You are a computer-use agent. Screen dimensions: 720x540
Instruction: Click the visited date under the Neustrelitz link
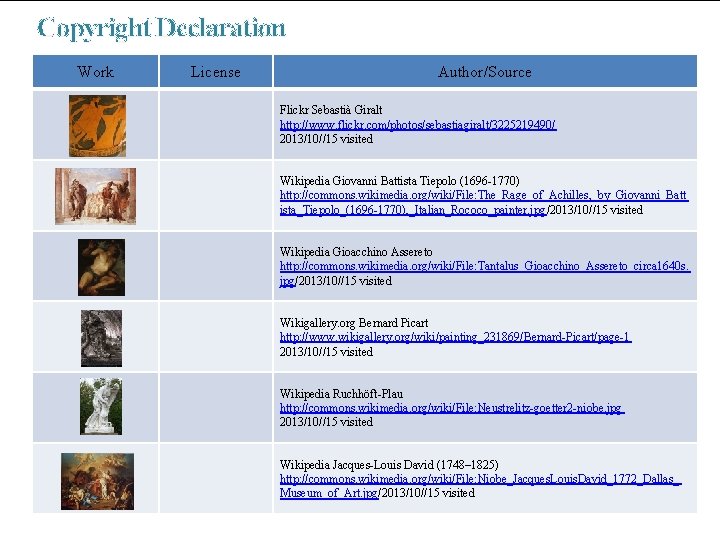pos(326,422)
